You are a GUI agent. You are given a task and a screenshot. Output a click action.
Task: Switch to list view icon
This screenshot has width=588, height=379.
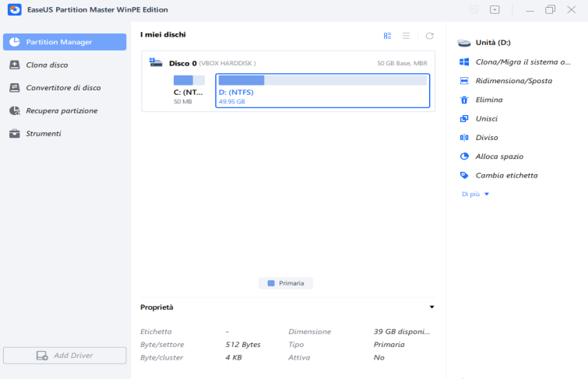pos(406,36)
